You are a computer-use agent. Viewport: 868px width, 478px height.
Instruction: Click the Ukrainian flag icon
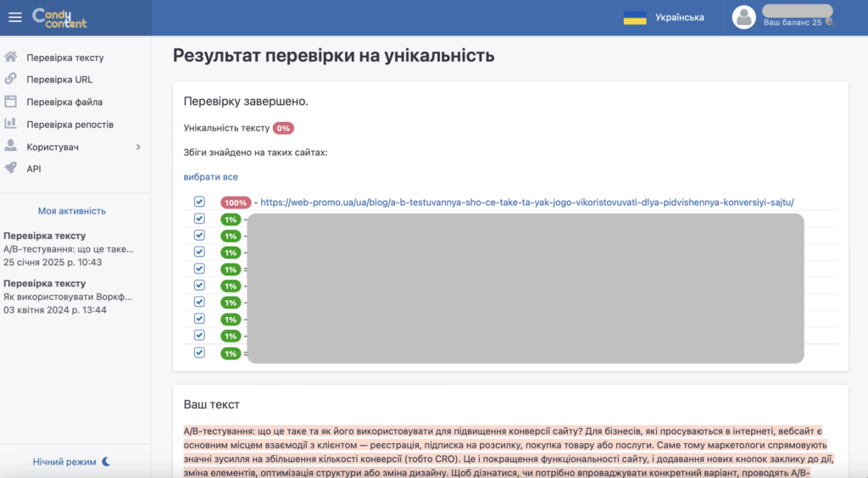coord(634,18)
